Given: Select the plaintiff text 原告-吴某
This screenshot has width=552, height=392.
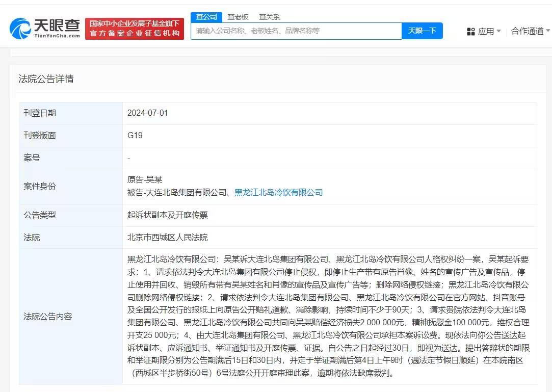Looking at the screenshot, I should point(145,179).
